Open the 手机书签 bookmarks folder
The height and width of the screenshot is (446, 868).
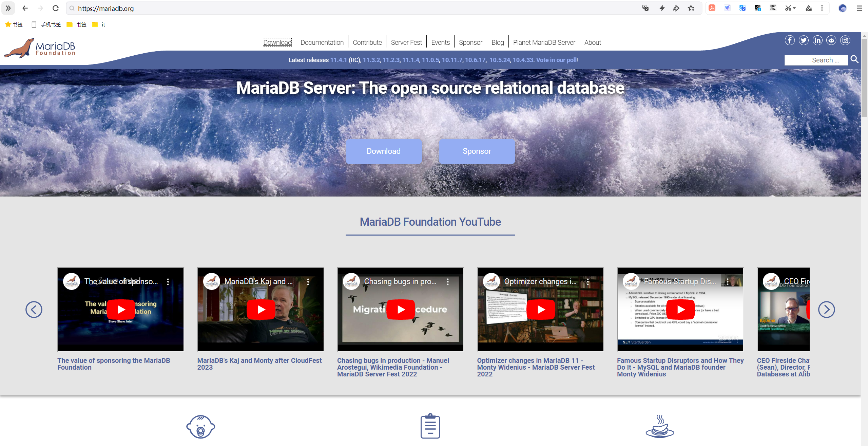click(x=46, y=24)
